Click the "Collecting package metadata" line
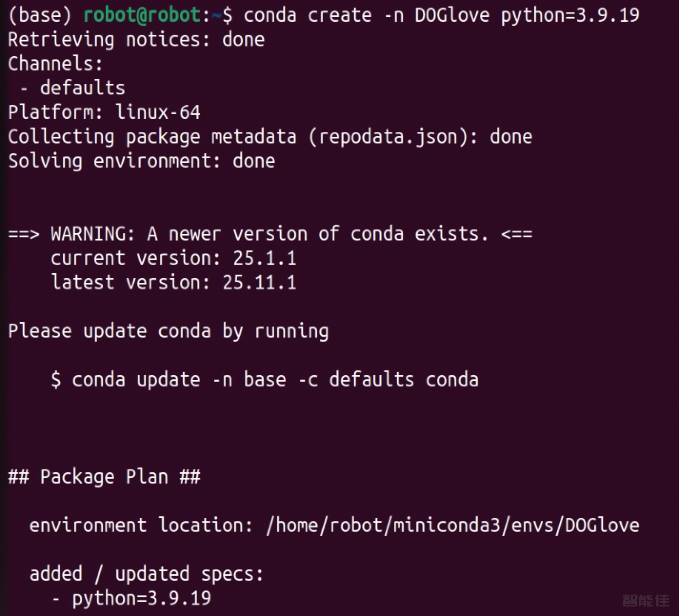Image resolution: width=679 pixels, height=616 pixels. [270, 137]
